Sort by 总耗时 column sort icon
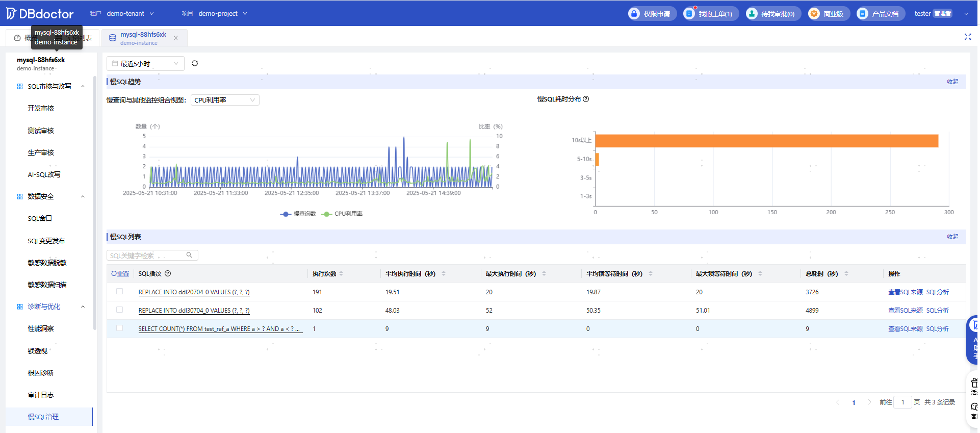 (846, 274)
